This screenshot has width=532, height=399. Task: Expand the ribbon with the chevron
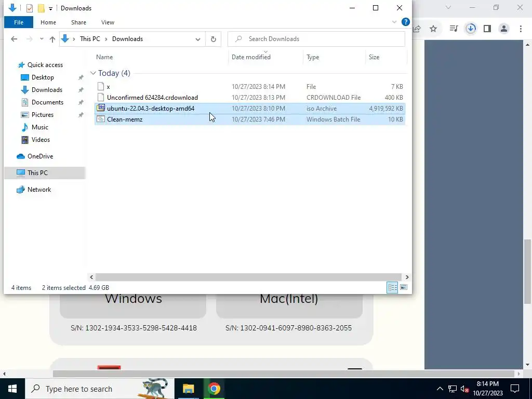[394, 22]
